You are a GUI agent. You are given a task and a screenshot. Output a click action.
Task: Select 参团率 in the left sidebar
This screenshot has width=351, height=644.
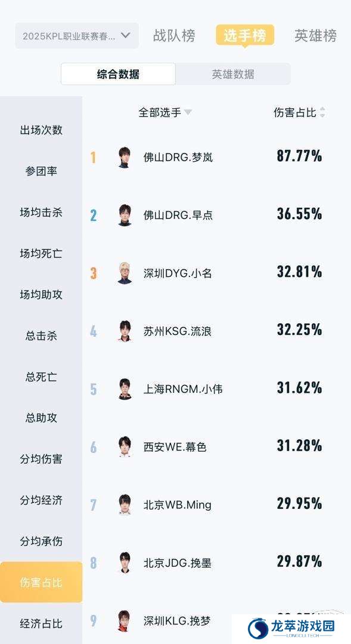pos(41,171)
